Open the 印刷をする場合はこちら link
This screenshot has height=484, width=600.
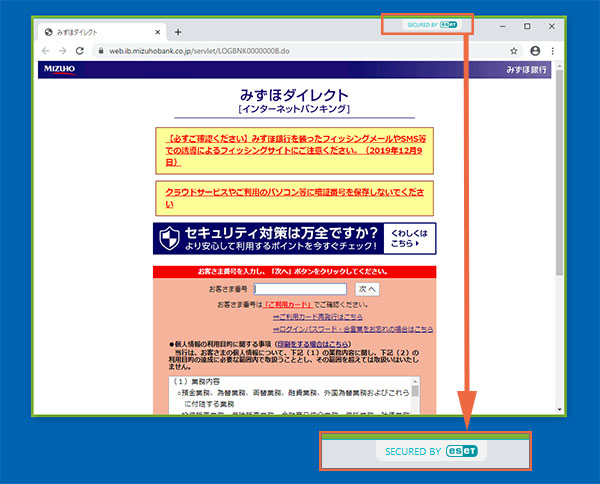click(x=313, y=344)
